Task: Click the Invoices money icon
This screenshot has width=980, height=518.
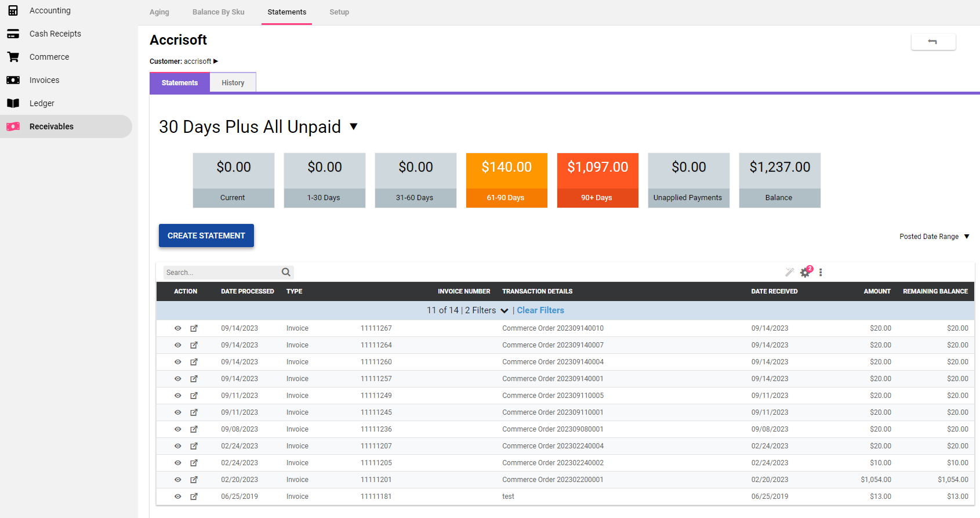Action: (13, 80)
